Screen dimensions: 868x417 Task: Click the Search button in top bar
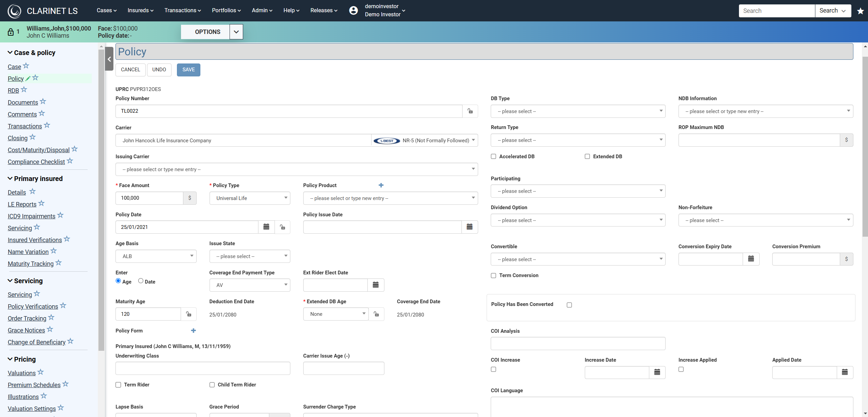pos(833,11)
